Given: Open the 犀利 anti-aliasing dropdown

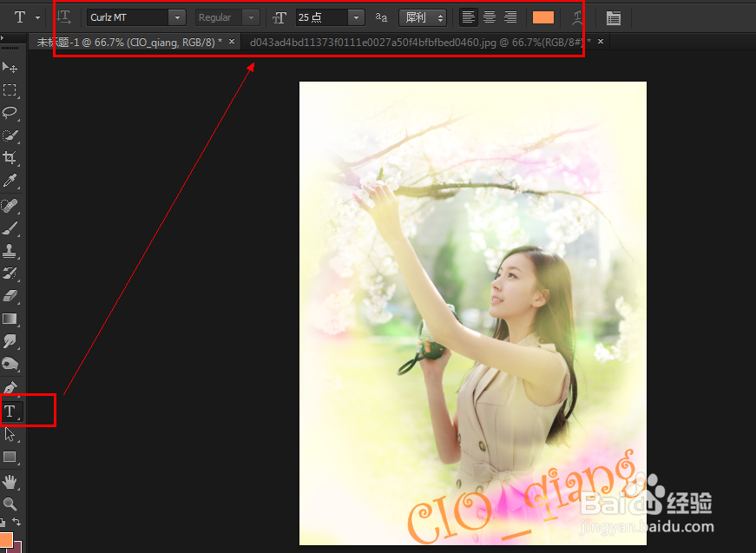Looking at the screenshot, I should pyautogui.click(x=423, y=18).
